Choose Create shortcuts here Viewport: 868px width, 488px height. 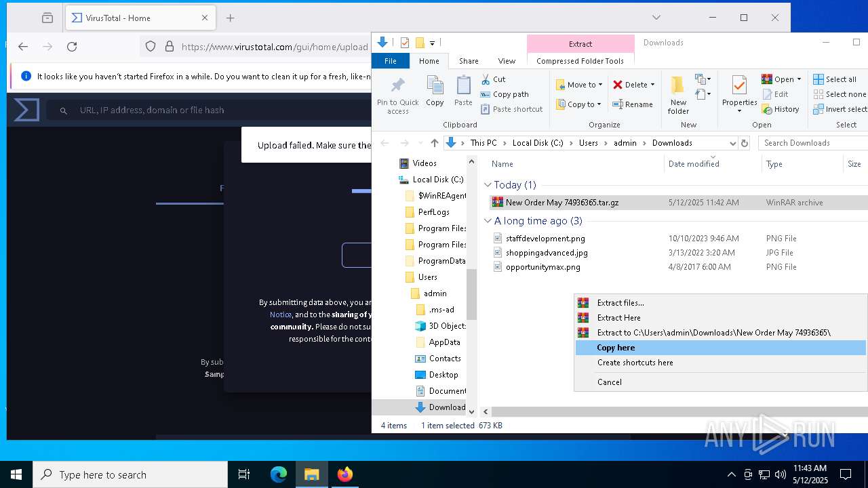tap(720, 363)
